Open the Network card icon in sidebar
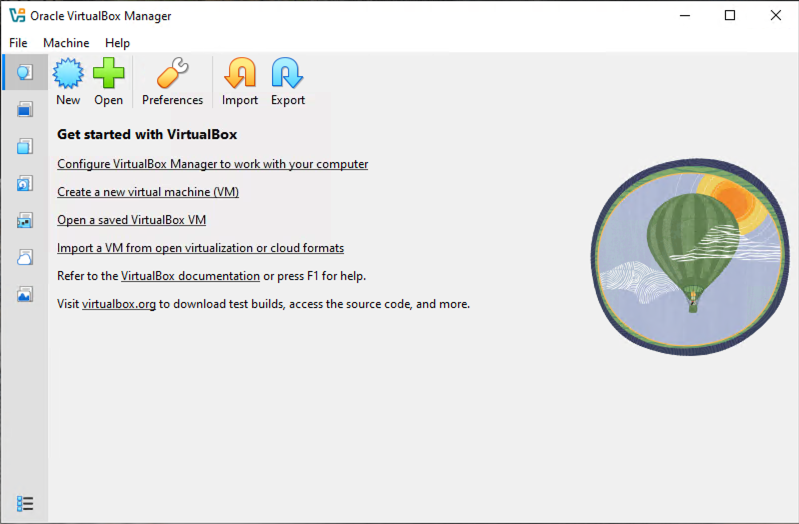Image resolution: width=799 pixels, height=524 pixels. coord(24,220)
